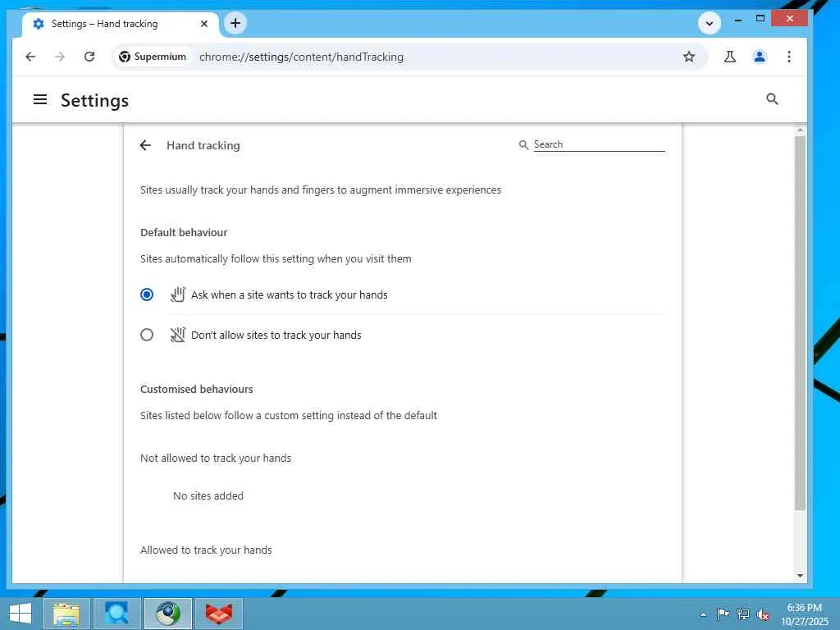This screenshot has width=840, height=630.
Task: Return from Hand tracking with back arrow
Action: coord(145,145)
